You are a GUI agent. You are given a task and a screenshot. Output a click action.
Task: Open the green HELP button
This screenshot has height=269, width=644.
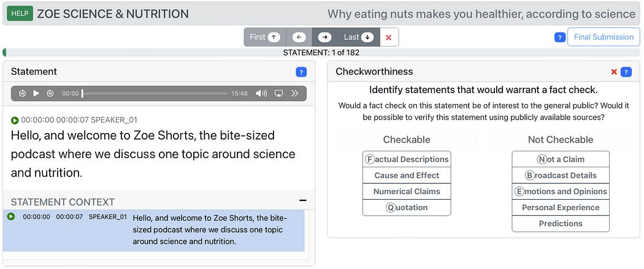(20, 13)
